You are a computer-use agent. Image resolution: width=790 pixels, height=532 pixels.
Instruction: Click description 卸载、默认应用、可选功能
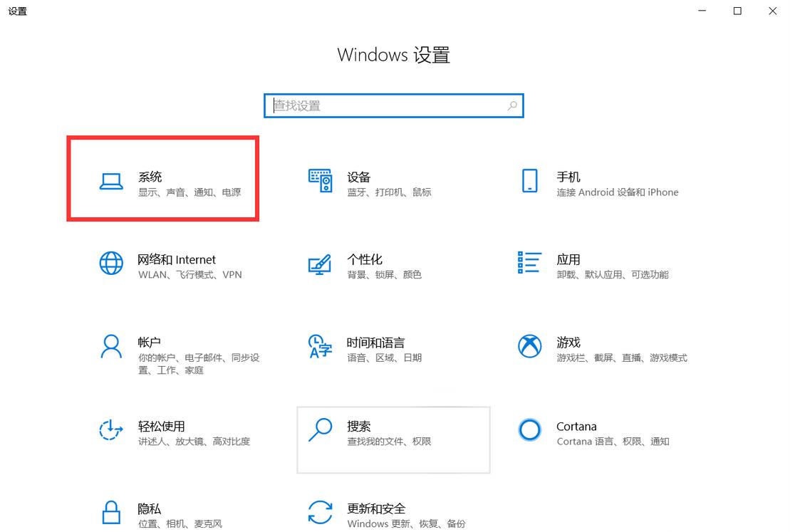pos(612,275)
